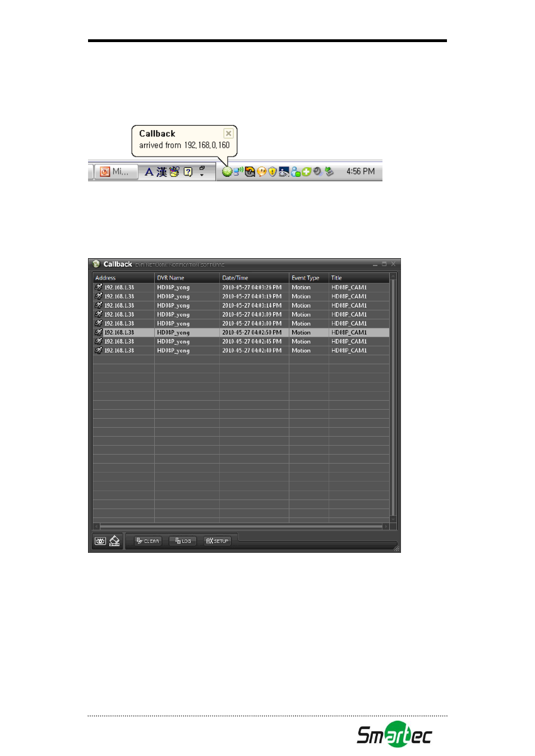This screenshot has width=535, height=756.
Task: Sort by the Event Type column header
Action: [309, 278]
